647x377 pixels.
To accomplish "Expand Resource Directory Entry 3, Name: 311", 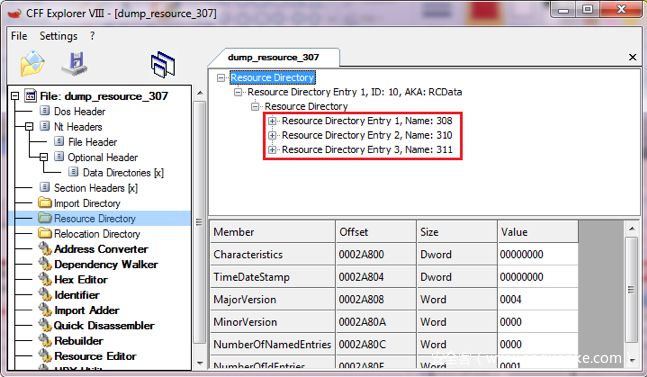I will pyautogui.click(x=272, y=150).
